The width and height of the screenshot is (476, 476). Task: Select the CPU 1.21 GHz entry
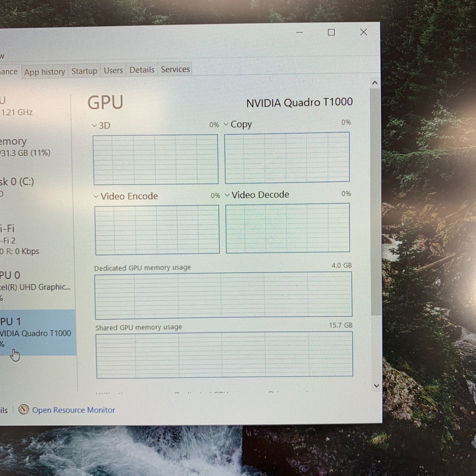[35, 106]
